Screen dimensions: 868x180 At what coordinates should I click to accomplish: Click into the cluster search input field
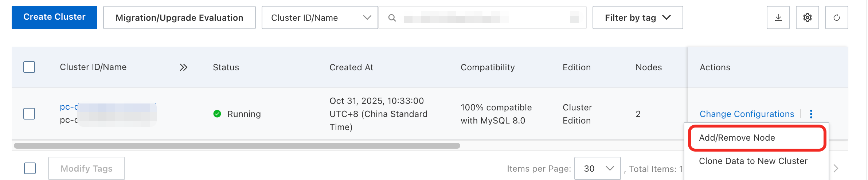coord(485,17)
